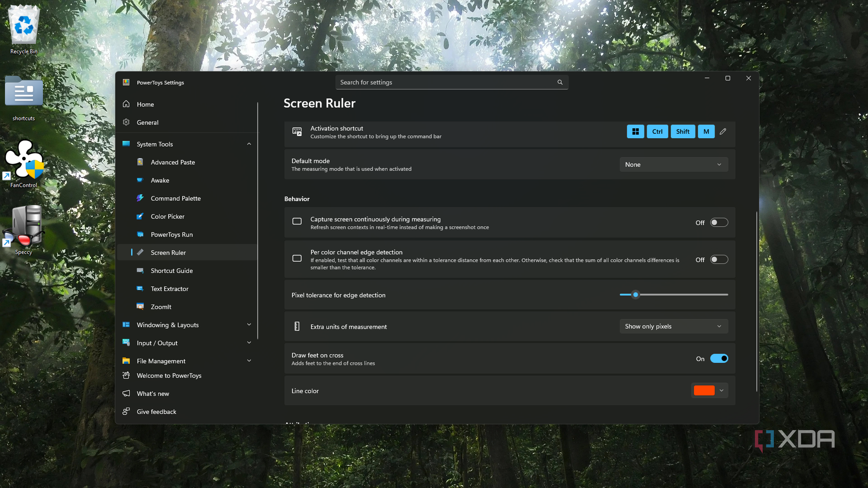
Task: Open Advanced Paste icon in sidebar
Action: (x=140, y=162)
